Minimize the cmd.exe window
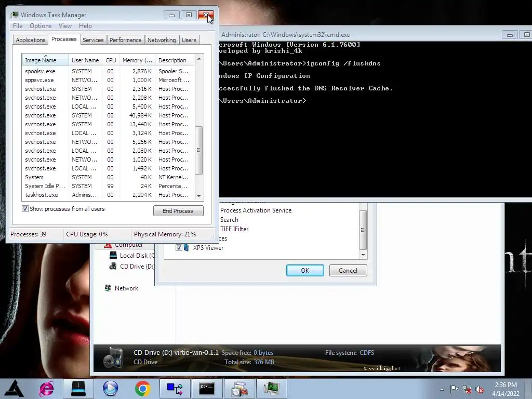 tap(509, 35)
